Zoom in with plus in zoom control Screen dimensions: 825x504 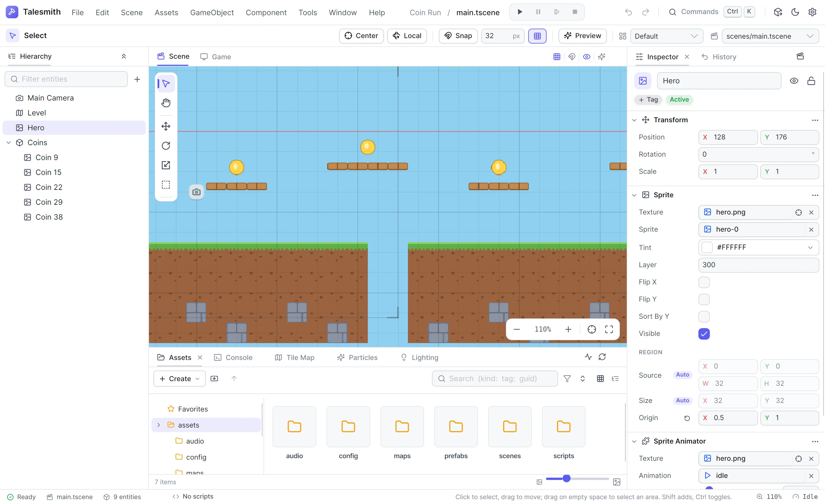point(568,329)
